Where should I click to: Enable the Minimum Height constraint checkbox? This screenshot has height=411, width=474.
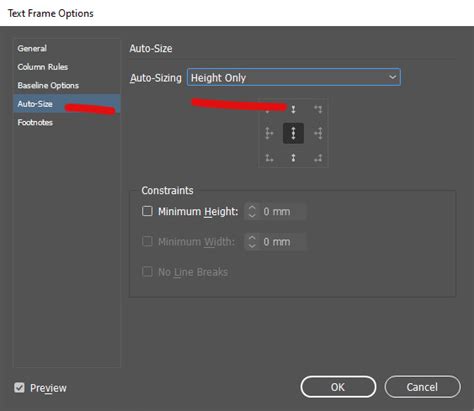point(147,211)
